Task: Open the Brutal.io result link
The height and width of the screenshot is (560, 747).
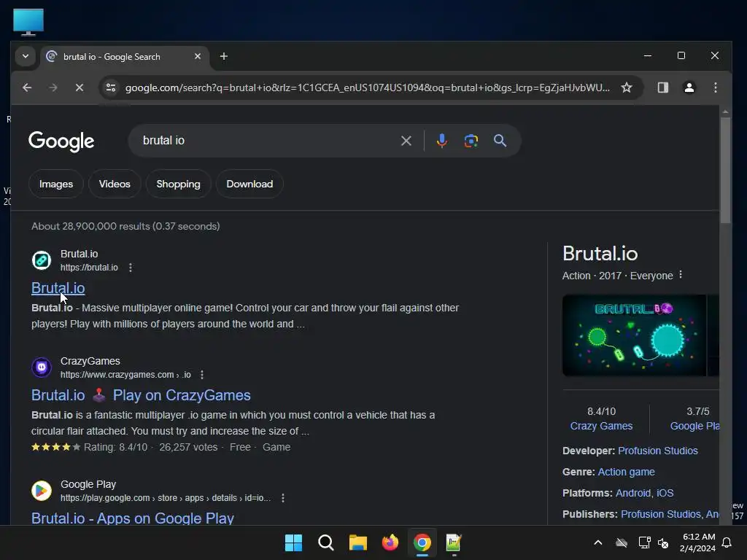Action: tap(58, 288)
